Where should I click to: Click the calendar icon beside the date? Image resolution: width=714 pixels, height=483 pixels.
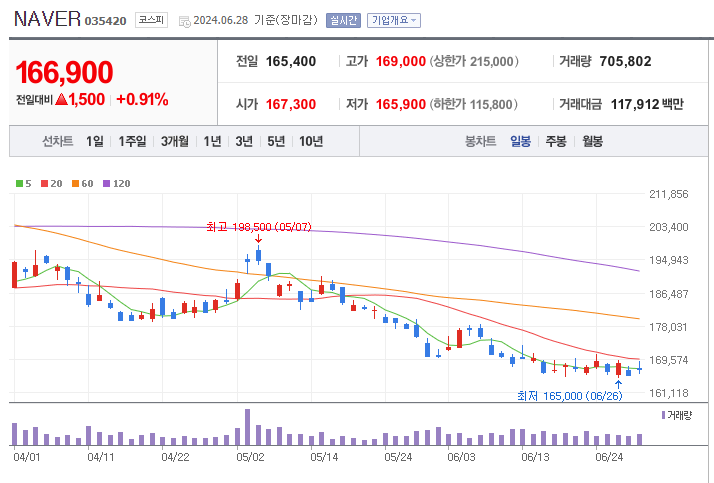[184, 21]
